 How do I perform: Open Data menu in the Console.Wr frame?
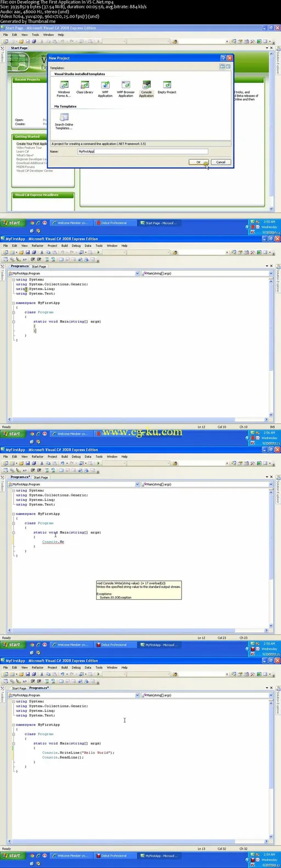tap(88, 457)
